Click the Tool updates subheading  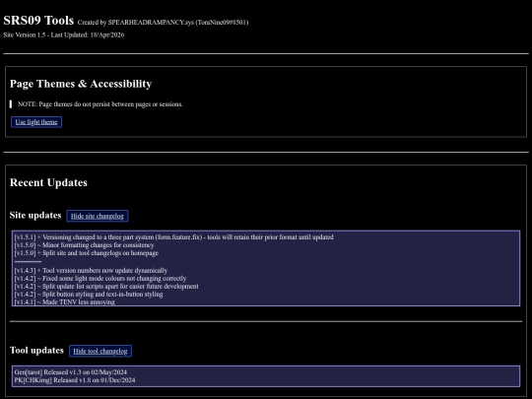point(36,351)
